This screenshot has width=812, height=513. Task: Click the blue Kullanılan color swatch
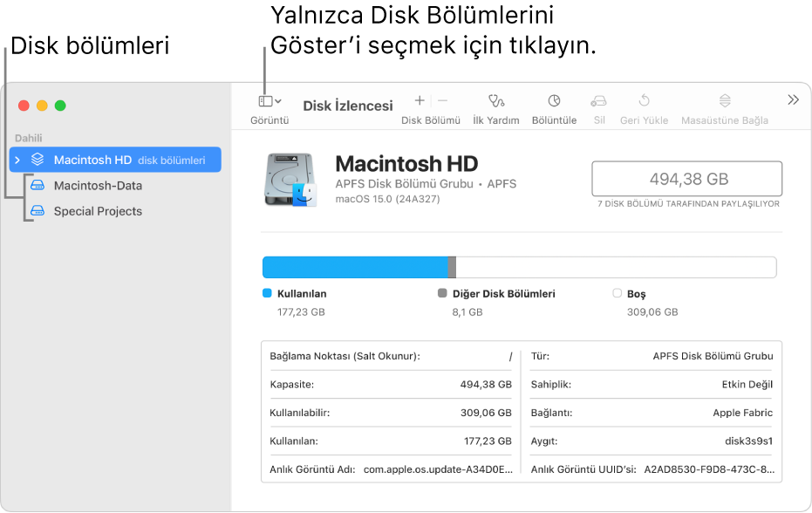coord(267,293)
